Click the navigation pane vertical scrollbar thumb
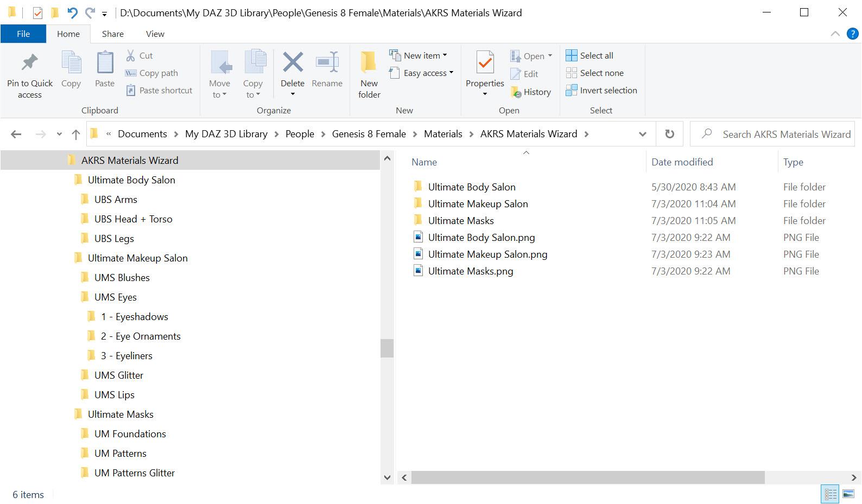The image size is (862, 504). point(387,348)
